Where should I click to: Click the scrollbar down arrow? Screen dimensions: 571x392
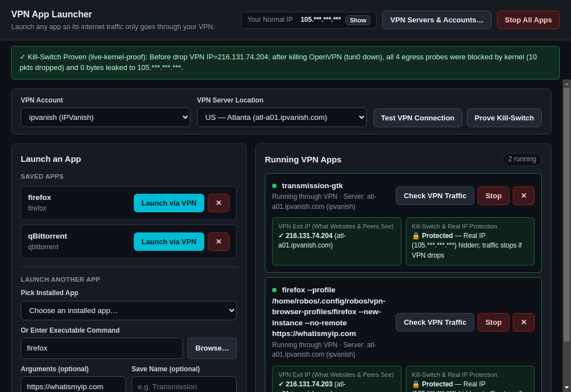[567, 388]
